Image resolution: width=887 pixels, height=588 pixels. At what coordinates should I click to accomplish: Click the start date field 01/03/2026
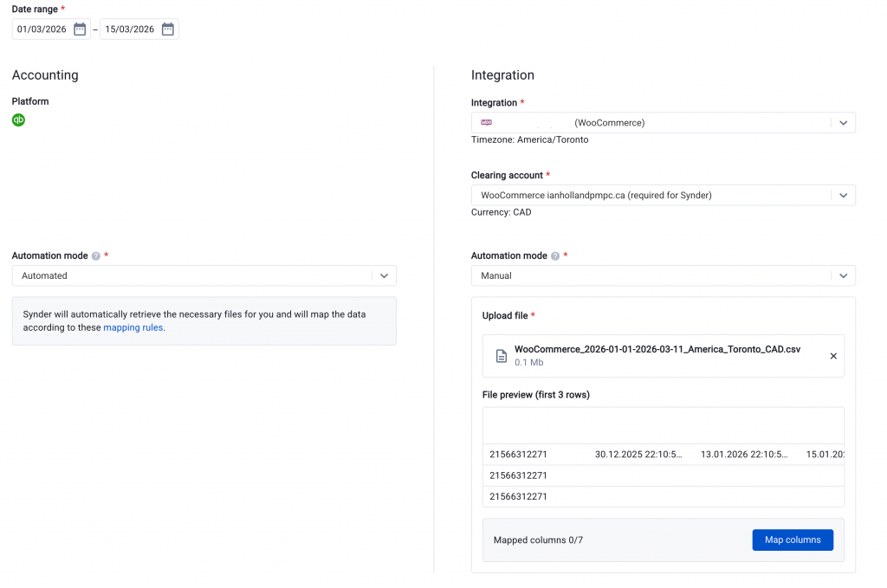coord(42,29)
